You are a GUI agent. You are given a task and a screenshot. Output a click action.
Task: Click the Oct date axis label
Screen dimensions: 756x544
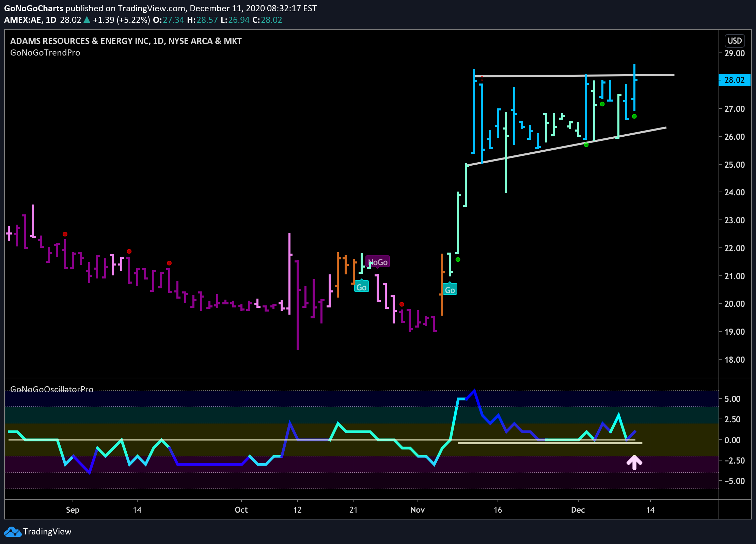tap(241, 510)
